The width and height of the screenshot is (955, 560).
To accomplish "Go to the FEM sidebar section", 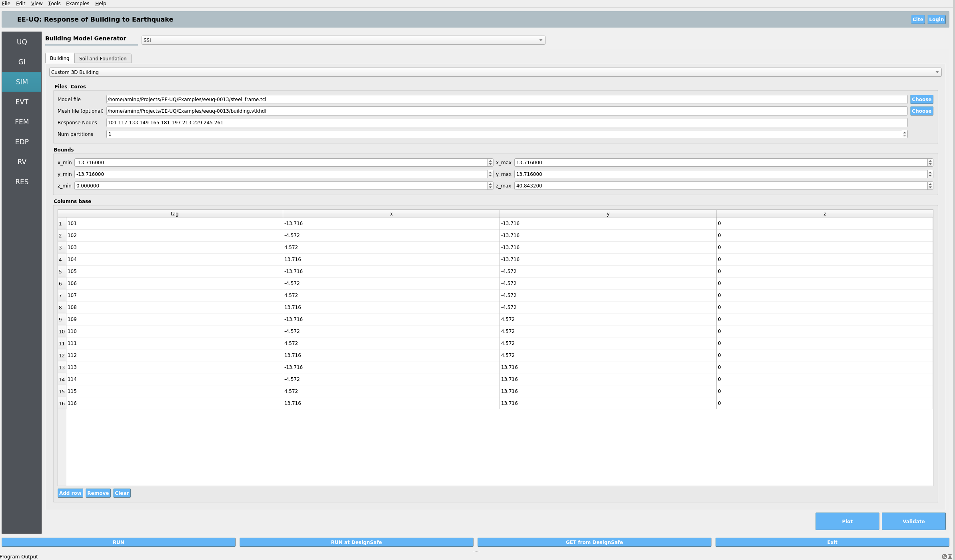I will coord(22,122).
